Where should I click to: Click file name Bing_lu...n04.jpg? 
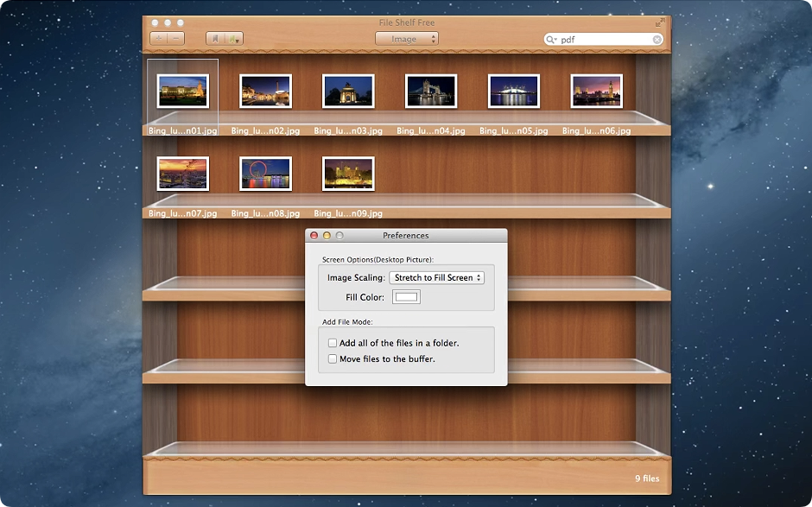click(431, 130)
